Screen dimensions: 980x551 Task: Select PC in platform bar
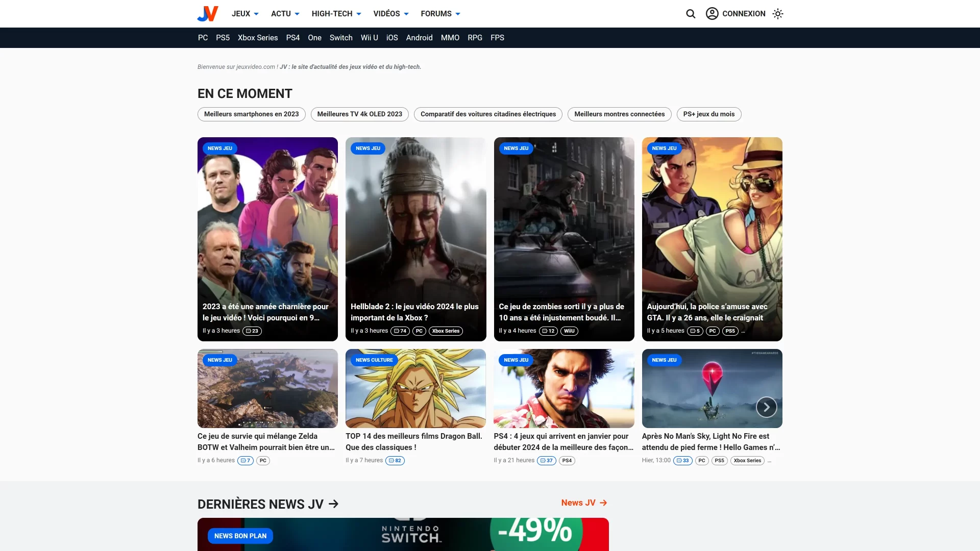coord(203,38)
